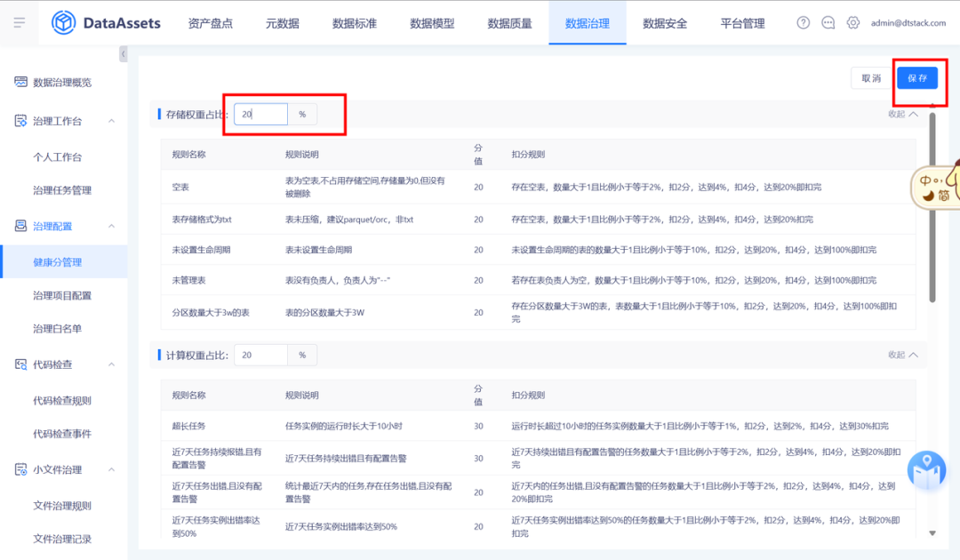
Task: Open the settings gear icon in header
Action: 853,23
